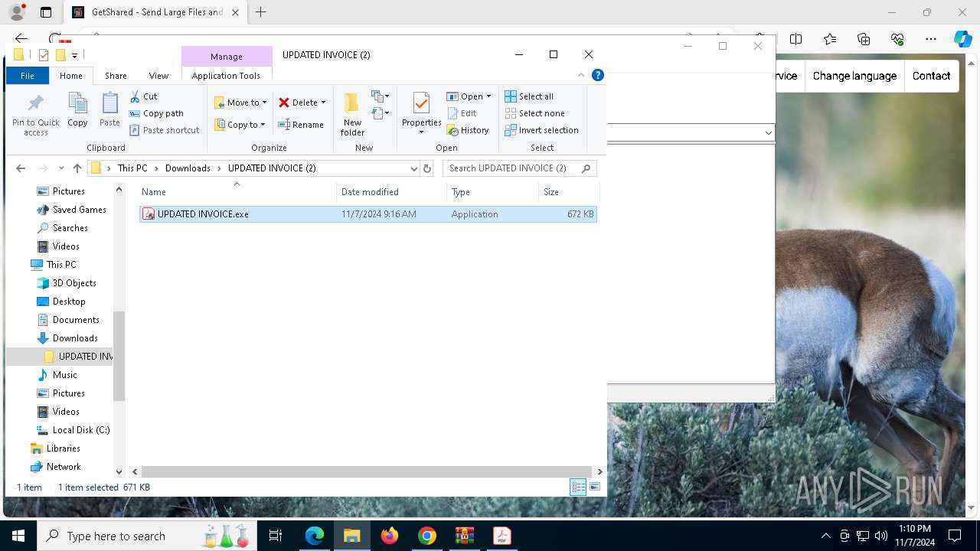Click the Open command in ribbon
980x551 pixels.
click(x=465, y=96)
